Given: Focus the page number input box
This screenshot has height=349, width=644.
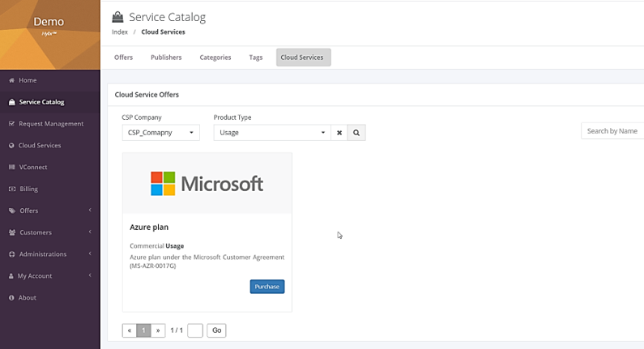Looking at the screenshot, I should tap(195, 330).
